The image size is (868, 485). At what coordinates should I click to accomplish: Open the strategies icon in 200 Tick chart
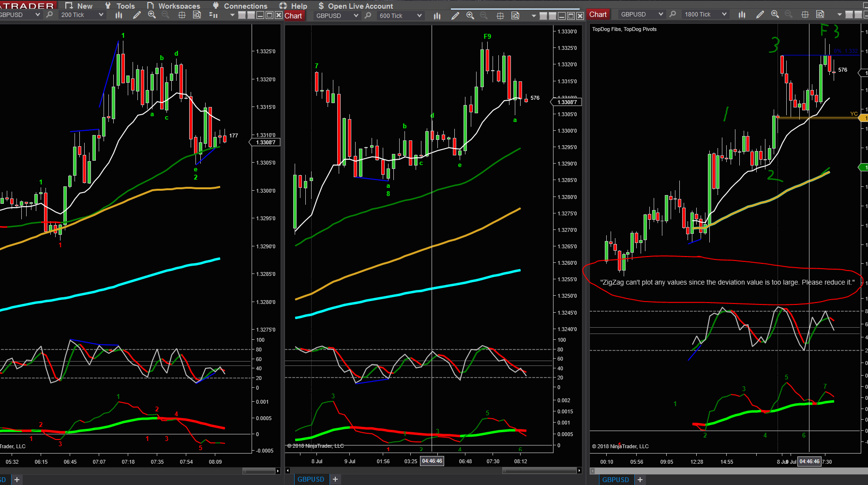213,15
